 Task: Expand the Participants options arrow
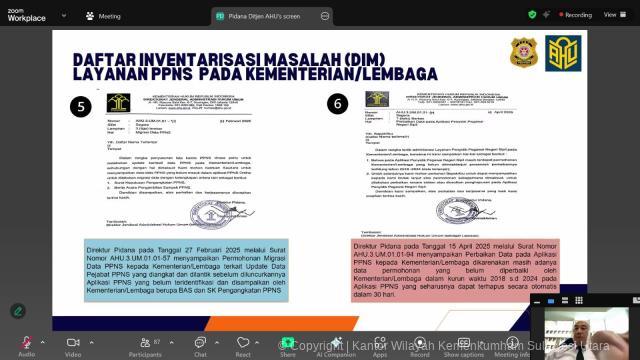coord(171,342)
